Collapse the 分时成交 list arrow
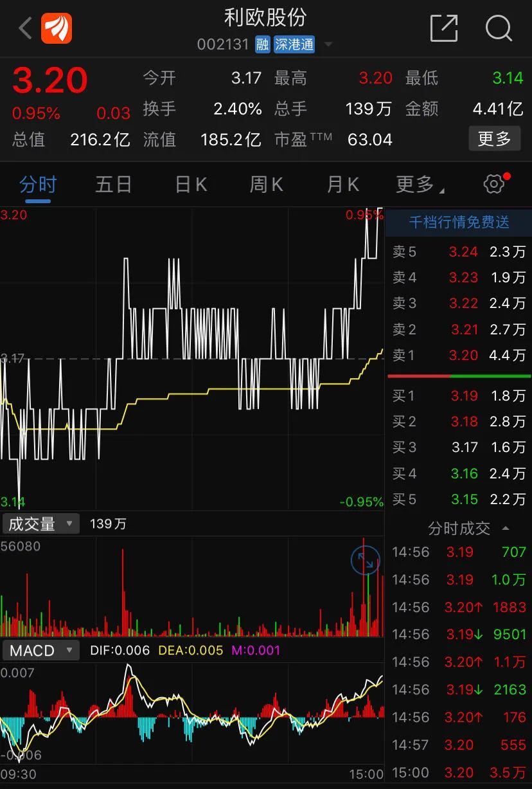 pos(506,529)
